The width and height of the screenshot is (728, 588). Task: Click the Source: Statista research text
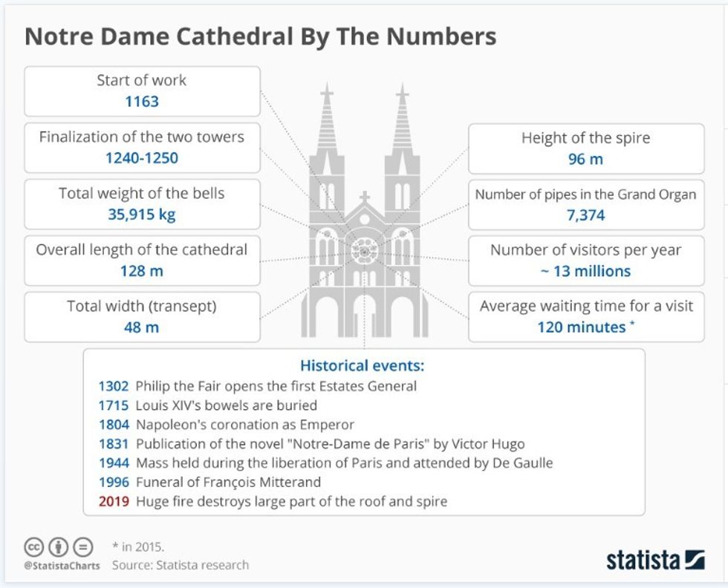click(181, 565)
